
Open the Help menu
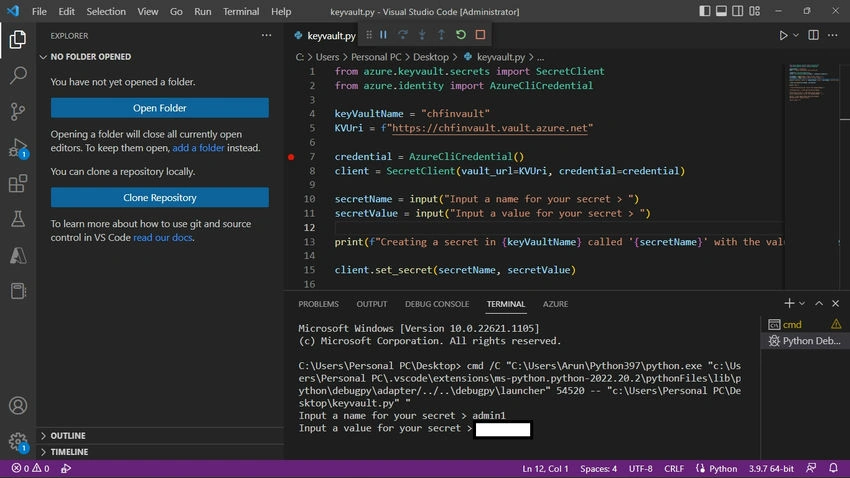(281, 11)
